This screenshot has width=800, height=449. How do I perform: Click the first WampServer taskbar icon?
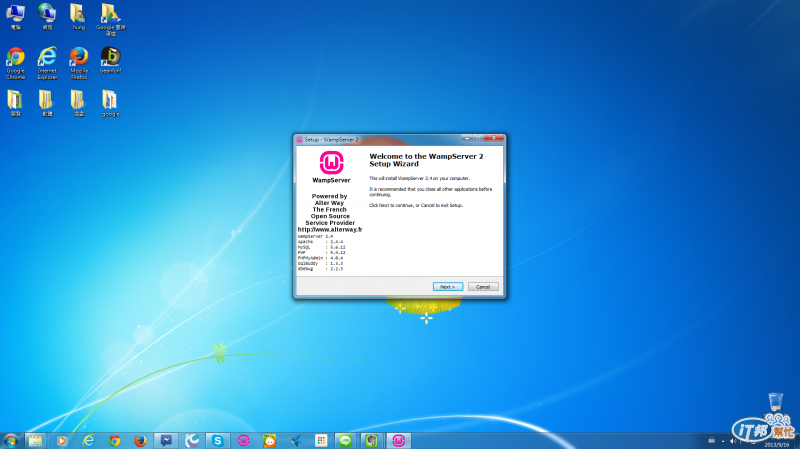pos(243,441)
